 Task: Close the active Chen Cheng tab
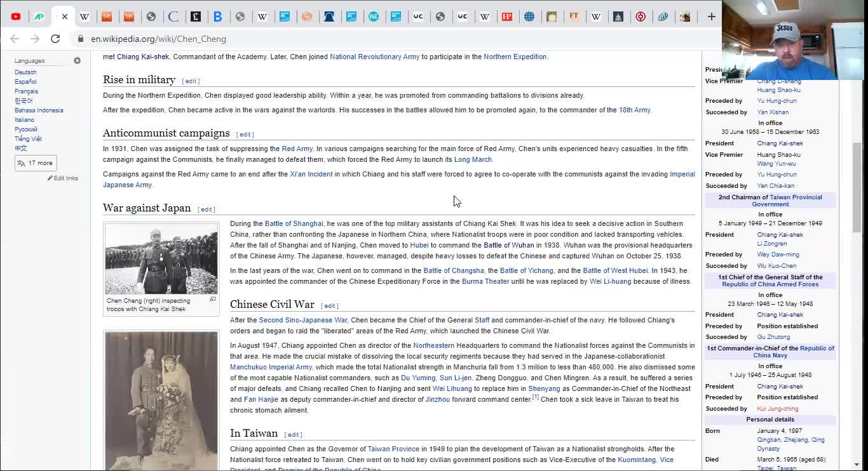tap(65, 17)
